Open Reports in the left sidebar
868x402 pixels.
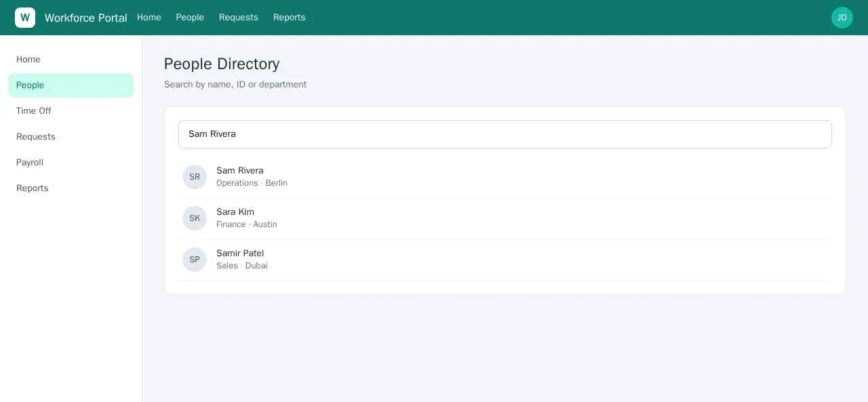(x=71, y=188)
